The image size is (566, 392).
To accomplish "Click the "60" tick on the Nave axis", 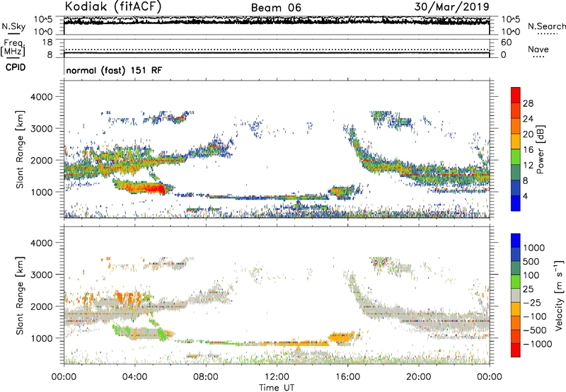I will (x=507, y=42).
